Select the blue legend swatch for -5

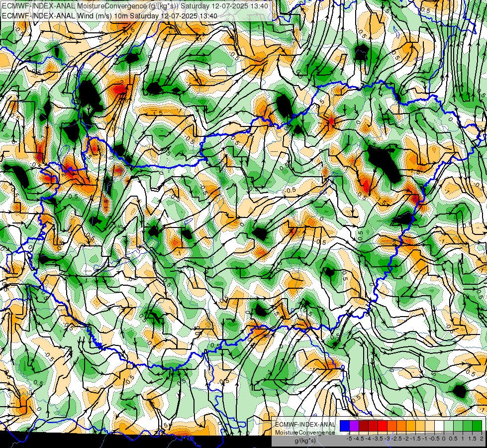345,426
